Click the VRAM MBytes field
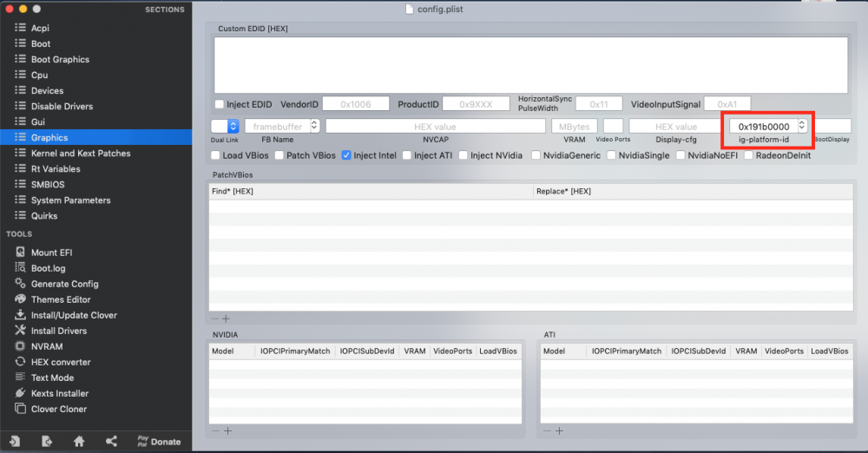Screen dimensions: 868x453 coord(574,126)
